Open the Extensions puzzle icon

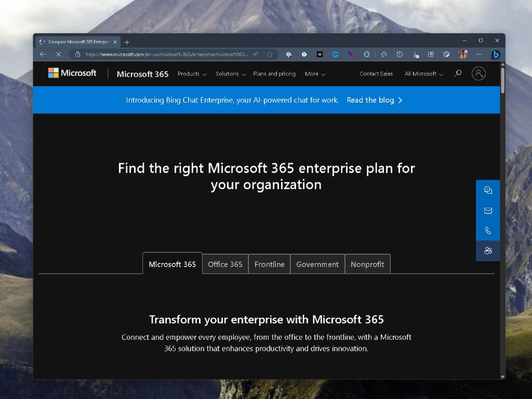pos(367,54)
